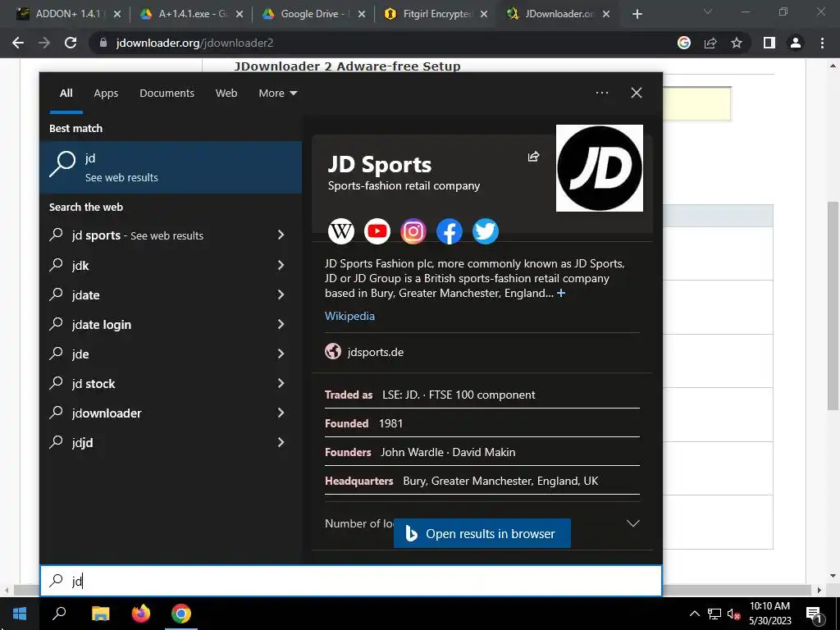Click the Google account icon in address bar
Screen dimensions: 840x630
coord(684,43)
